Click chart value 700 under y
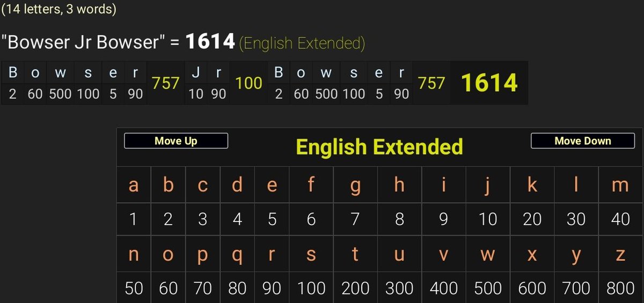This screenshot has width=644, height=303. pos(576,288)
